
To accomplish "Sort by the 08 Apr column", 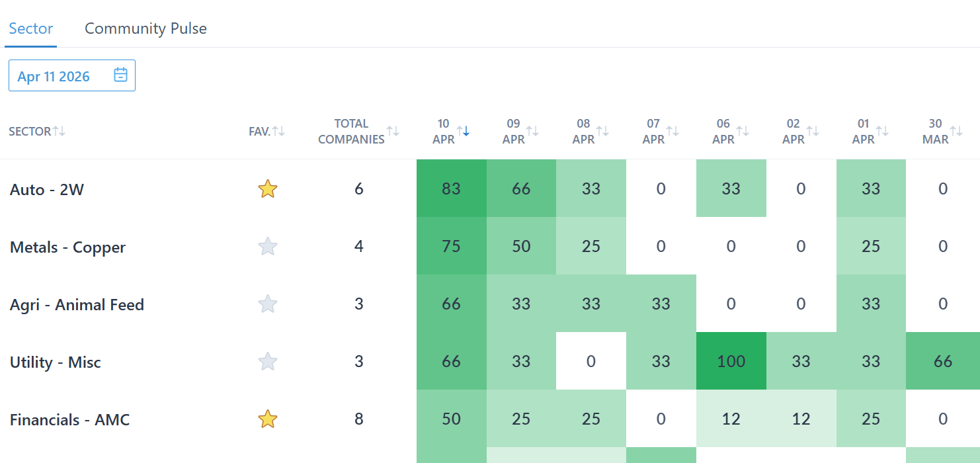I will [602, 131].
